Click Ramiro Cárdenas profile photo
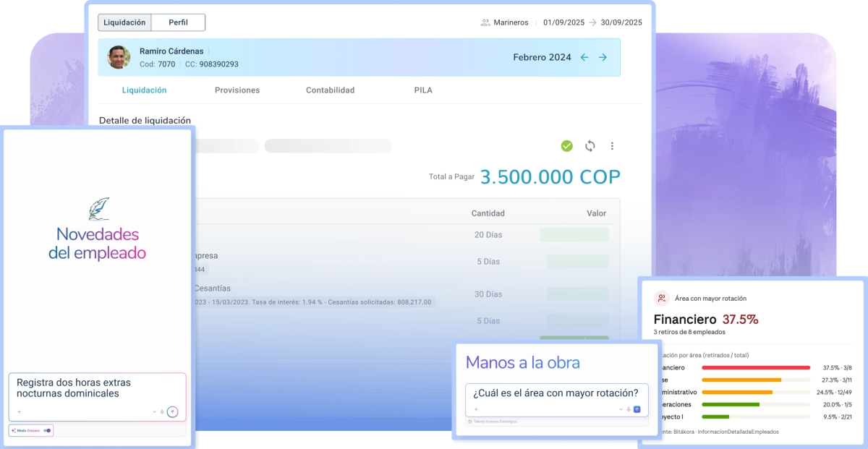Viewport: 868px width, 449px height. click(119, 57)
